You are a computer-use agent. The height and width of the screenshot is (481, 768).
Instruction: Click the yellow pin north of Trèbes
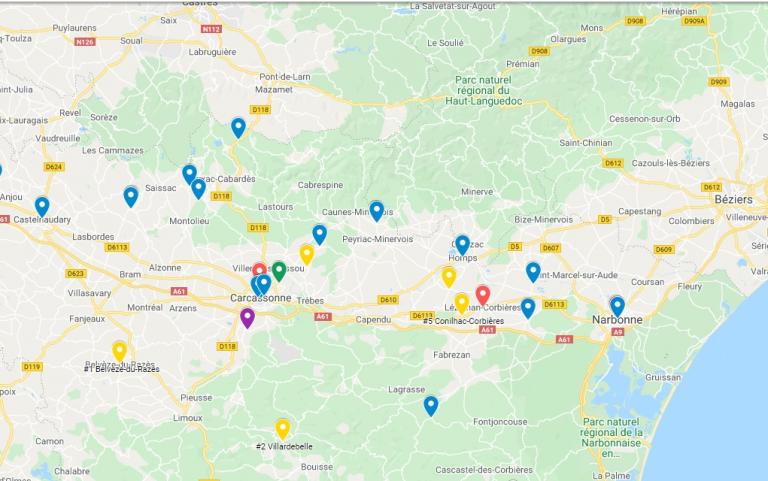point(307,255)
